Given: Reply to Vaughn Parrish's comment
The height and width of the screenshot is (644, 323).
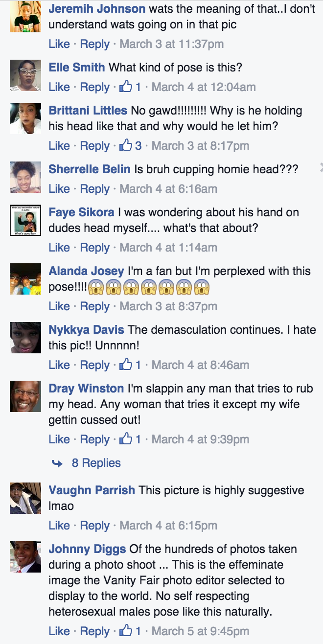Looking at the screenshot, I should coord(95,525).
